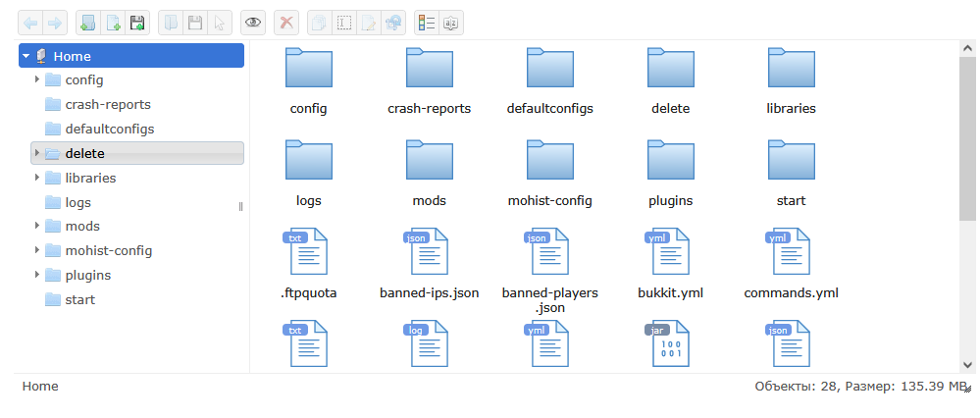This screenshot has width=980, height=418.
Task: Click the 'Объекты: 28' status text
Action: [x=795, y=387]
